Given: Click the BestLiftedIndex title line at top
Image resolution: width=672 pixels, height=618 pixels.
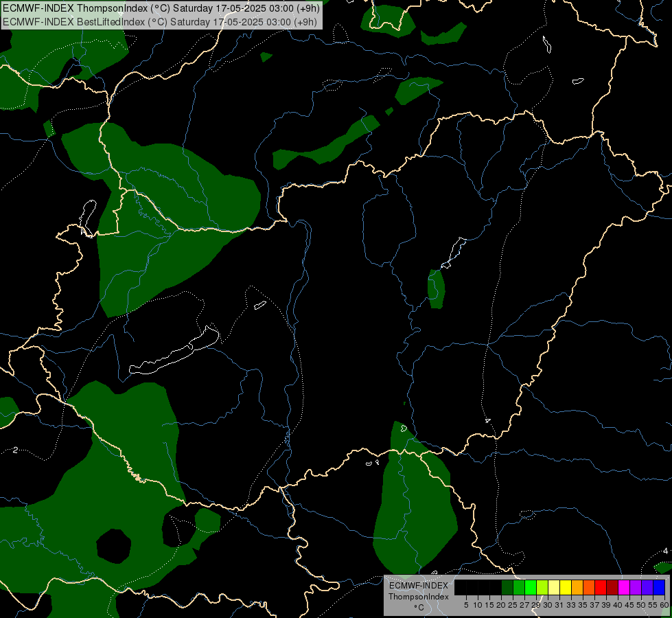Looking at the screenshot, I should point(160,22).
